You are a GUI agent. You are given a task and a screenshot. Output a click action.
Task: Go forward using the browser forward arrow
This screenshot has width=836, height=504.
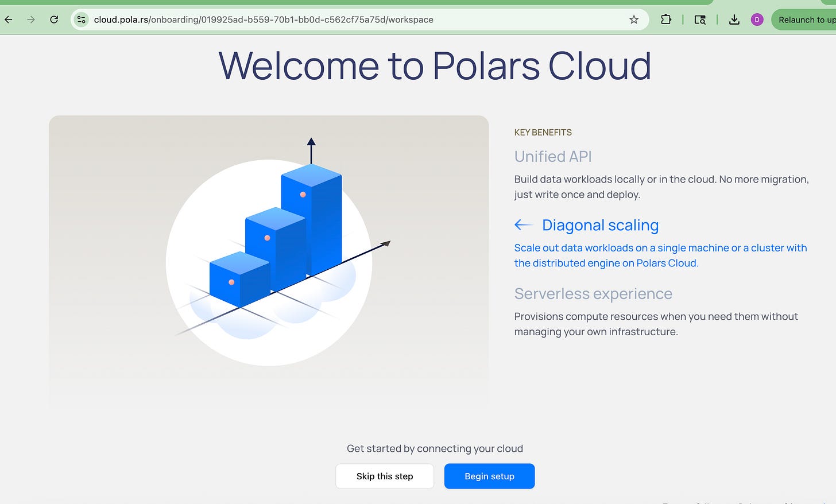click(31, 20)
